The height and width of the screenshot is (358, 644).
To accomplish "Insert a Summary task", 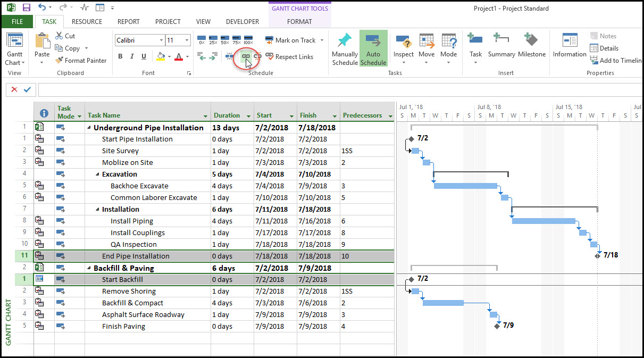I will point(501,45).
